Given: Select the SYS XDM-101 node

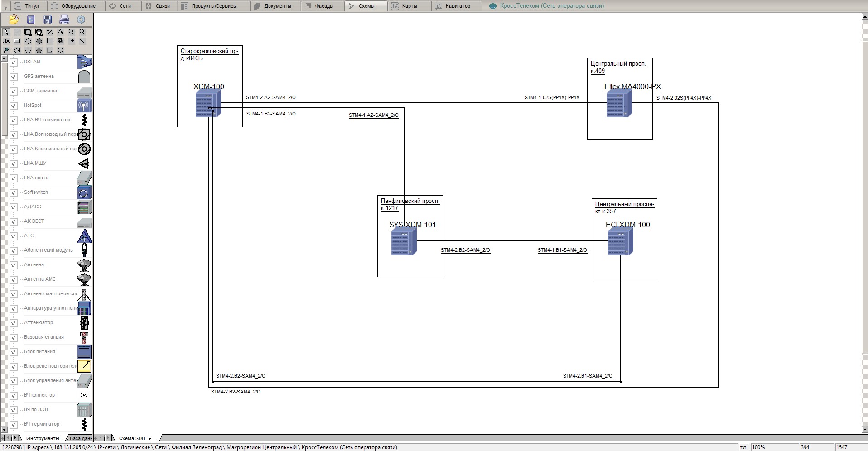Looking at the screenshot, I should click(x=404, y=242).
